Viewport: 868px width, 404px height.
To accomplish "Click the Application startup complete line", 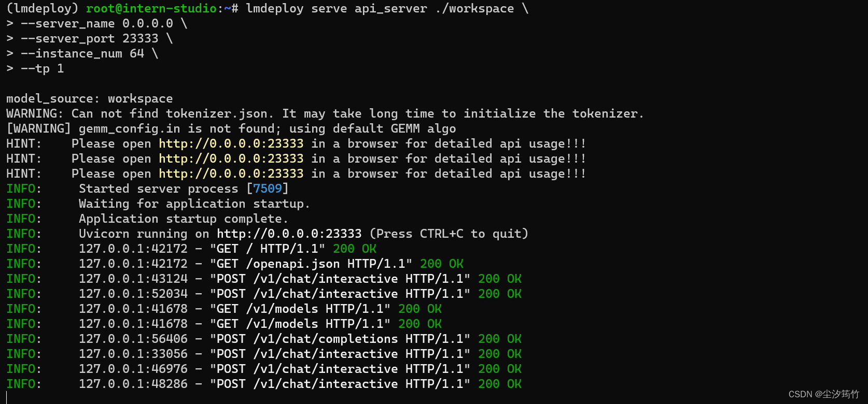I will tap(147, 219).
